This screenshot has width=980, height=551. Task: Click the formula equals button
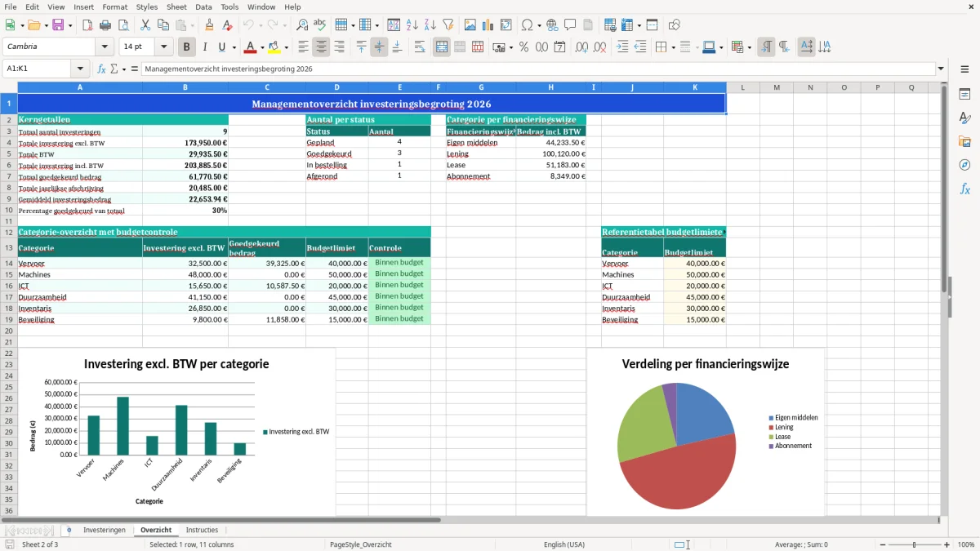click(135, 69)
